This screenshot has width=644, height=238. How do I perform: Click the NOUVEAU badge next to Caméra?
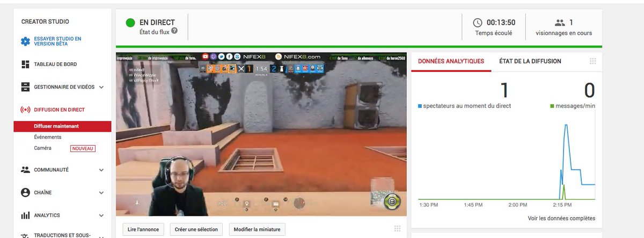(83, 148)
